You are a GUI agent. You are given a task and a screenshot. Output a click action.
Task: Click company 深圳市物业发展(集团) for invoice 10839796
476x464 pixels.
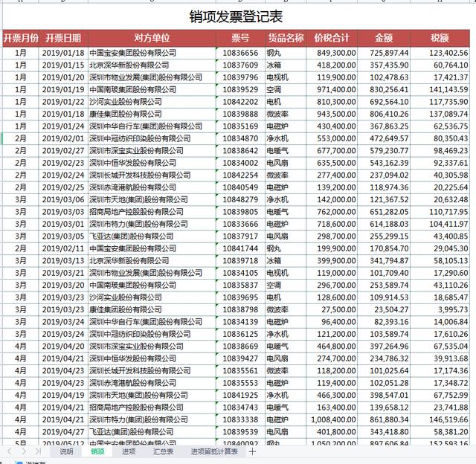(152, 77)
